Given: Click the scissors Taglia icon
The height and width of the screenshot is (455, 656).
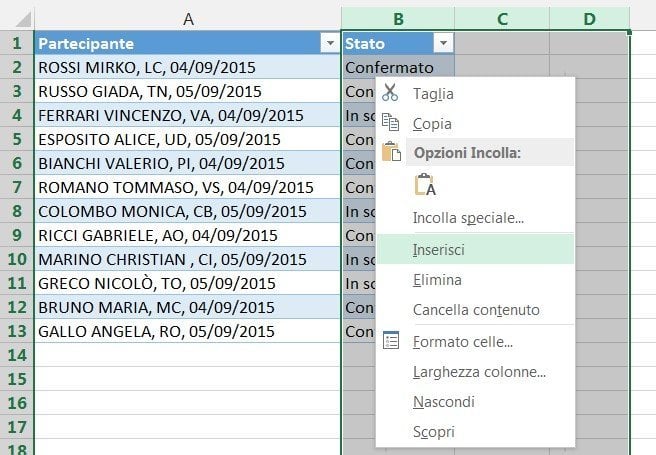Looking at the screenshot, I should pos(390,92).
